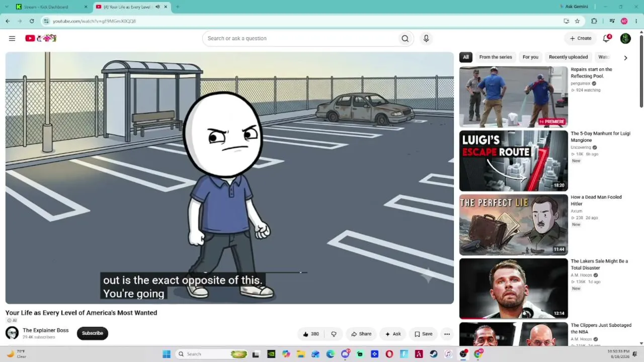Open the Windows Start menu
Viewport: 644px width, 362px height.
coord(167,354)
